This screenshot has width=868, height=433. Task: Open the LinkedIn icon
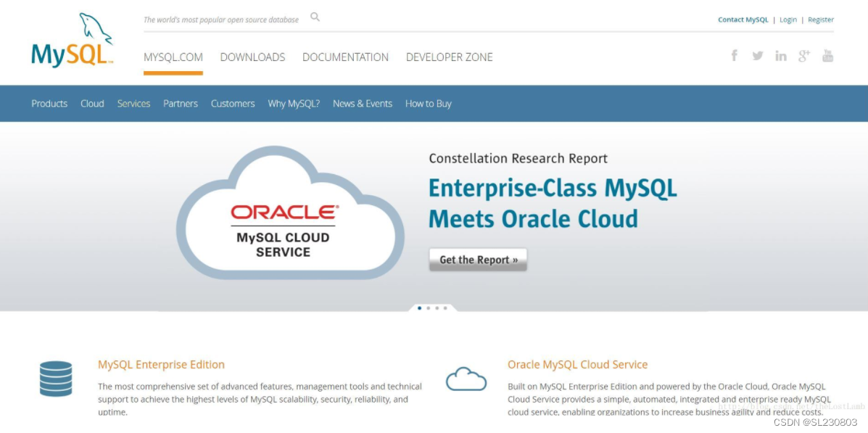[780, 55]
